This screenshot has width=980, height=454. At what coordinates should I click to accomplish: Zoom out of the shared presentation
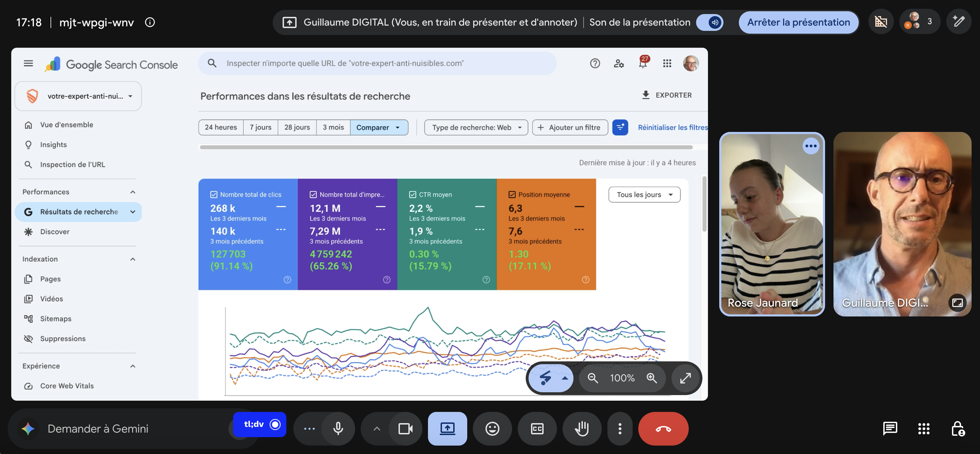(593, 378)
